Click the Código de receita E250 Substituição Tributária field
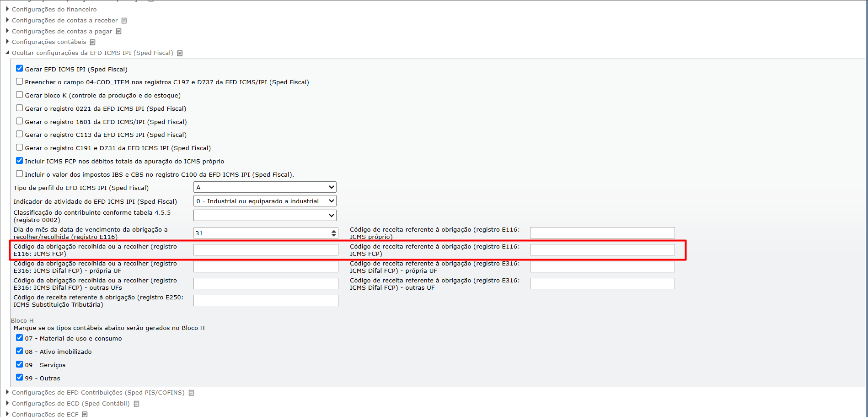 click(x=266, y=300)
